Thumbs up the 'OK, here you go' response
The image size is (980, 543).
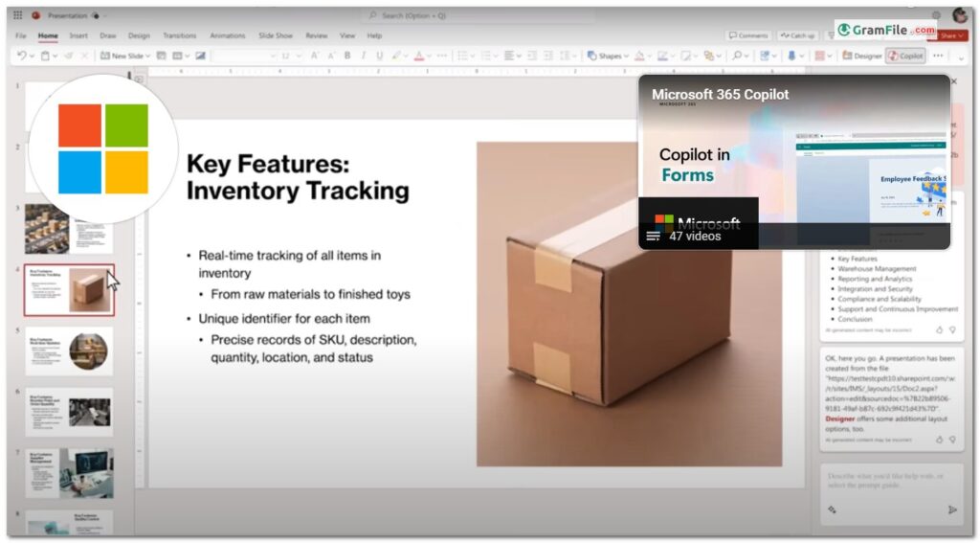click(939, 440)
